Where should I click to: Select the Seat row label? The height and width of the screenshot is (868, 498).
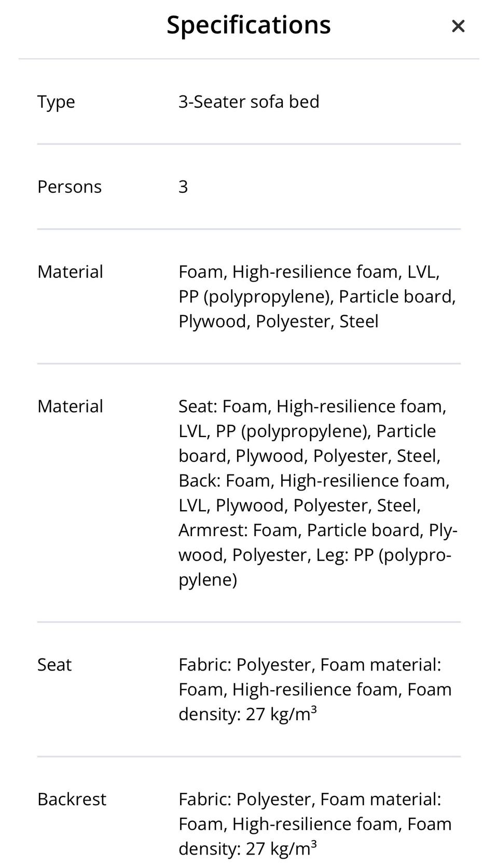click(54, 665)
